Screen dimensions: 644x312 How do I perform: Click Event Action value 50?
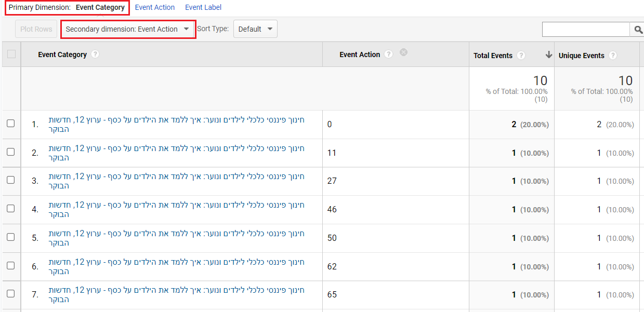pos(332,238)
